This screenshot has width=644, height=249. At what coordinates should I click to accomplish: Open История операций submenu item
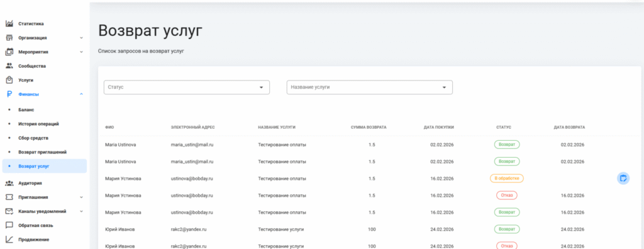[38, 124]
